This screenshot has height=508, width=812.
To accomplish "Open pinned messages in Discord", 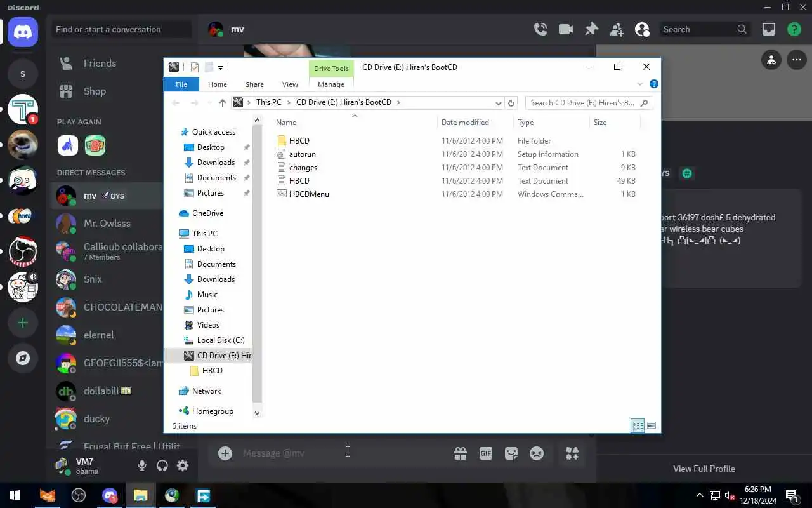I will click(x=591, y=29).
